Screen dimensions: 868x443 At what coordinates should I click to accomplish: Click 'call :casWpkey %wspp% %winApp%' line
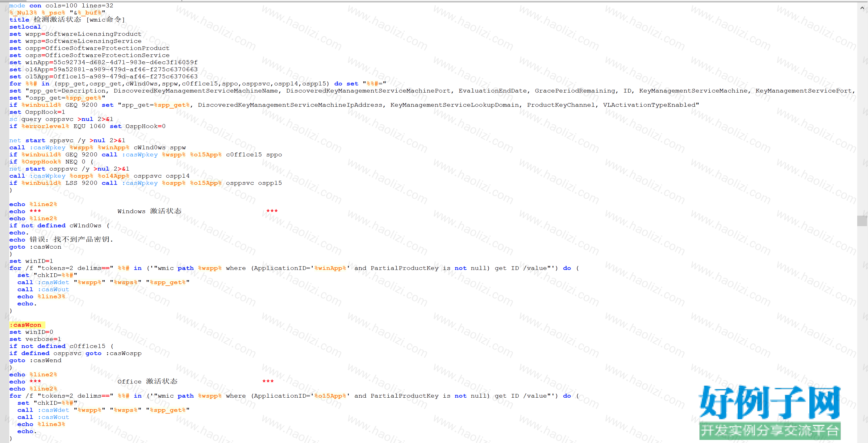(x=98, y=147)
